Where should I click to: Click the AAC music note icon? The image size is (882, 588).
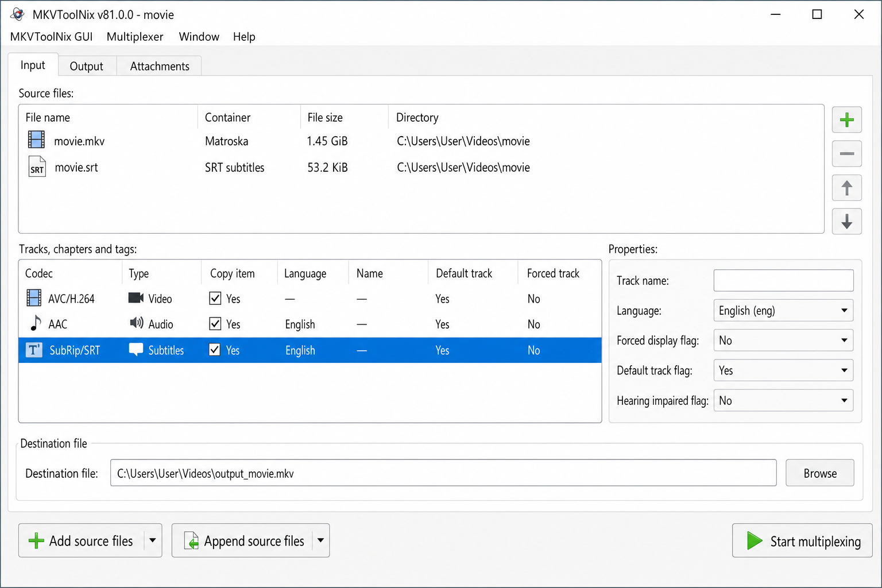point(36,323)
